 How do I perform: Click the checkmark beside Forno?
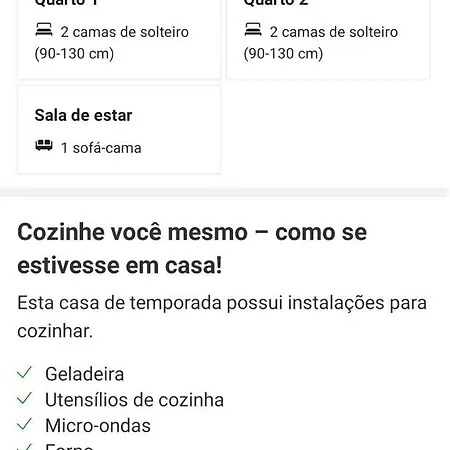tap(24, 447)
